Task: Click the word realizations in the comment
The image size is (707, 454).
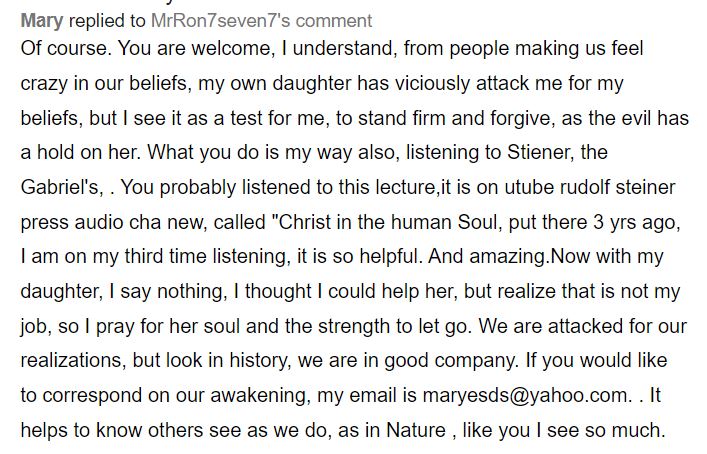Action: [71, 360]
